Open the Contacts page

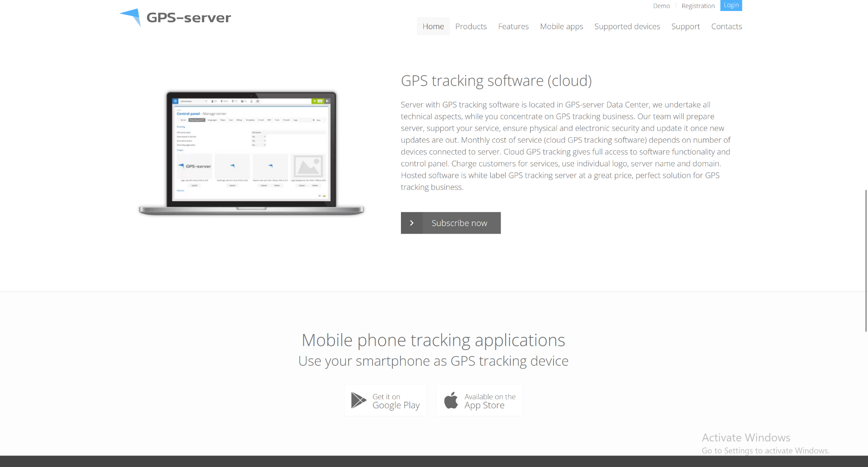pyautogui.click(x=726, y=26)
